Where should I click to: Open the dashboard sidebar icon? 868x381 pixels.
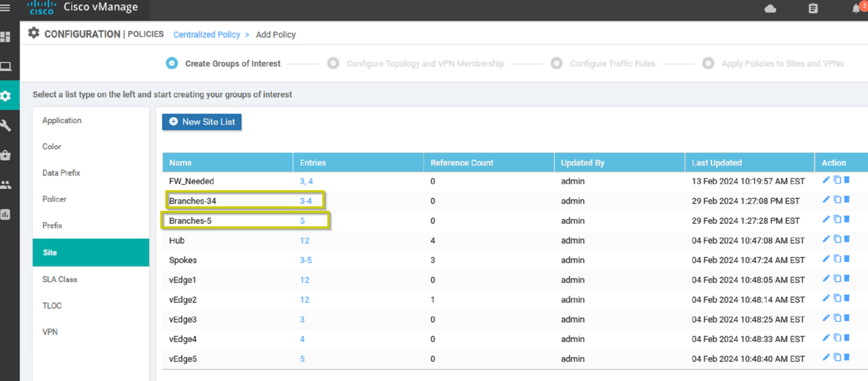[x=6, y=37]
